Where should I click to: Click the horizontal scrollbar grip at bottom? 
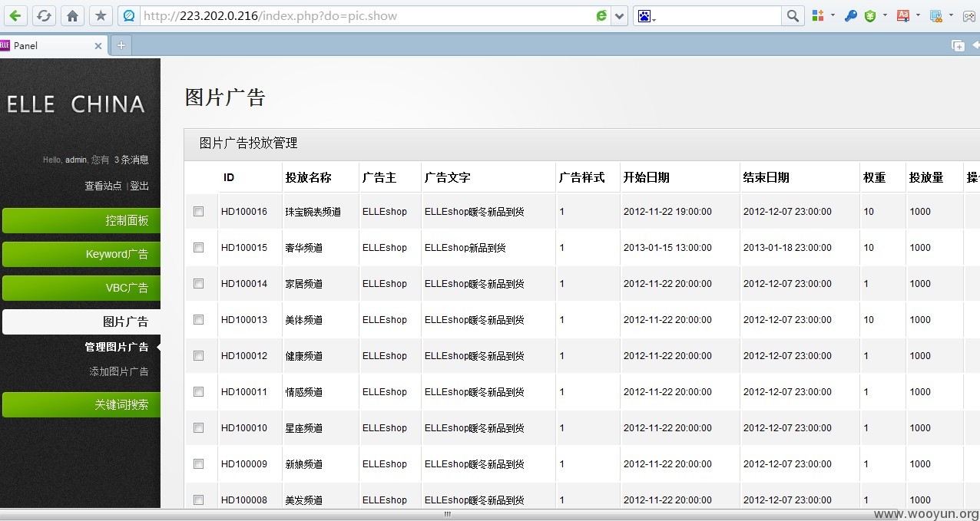(447, 515)
